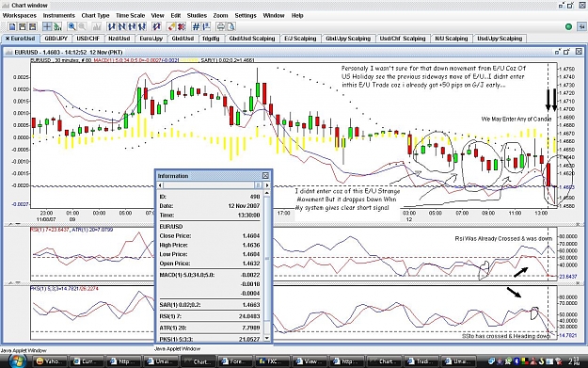Open the Fore... taskbar button
Image resolution: width=588 pixels, height=368 pixels.
point(234,361)
